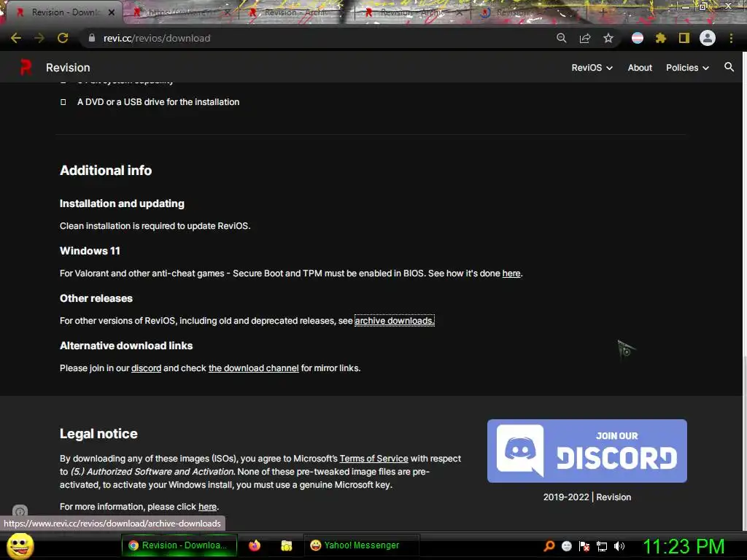Open the browser zoom magnifier icon
The width and height of the screenshot is (747, 560).
click(562, 38)
